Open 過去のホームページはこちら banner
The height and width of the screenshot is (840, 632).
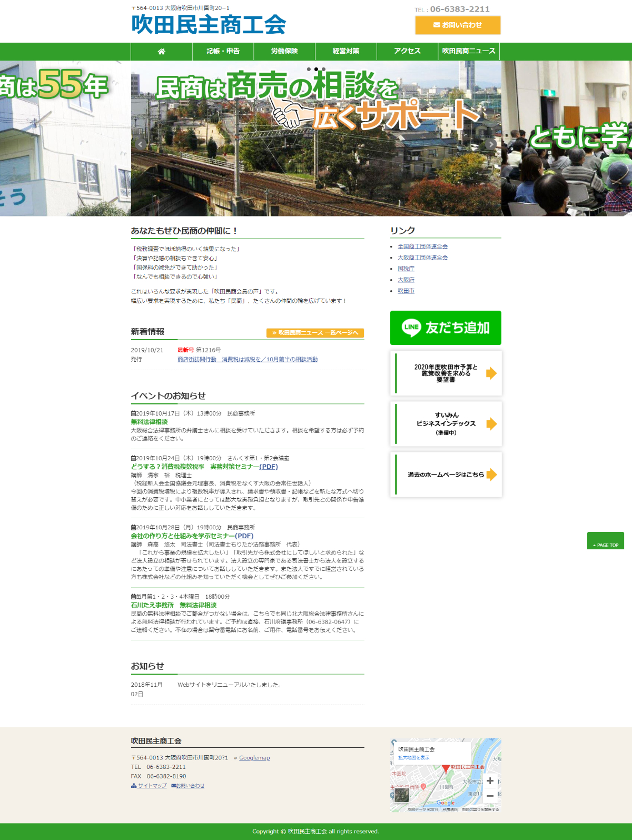[446, 475]
